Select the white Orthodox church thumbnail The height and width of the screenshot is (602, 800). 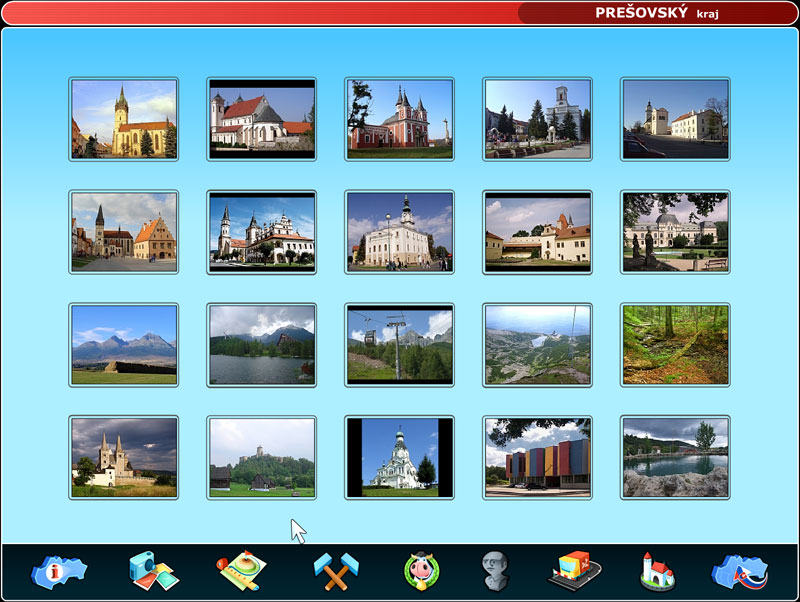[x=399, y=457]
